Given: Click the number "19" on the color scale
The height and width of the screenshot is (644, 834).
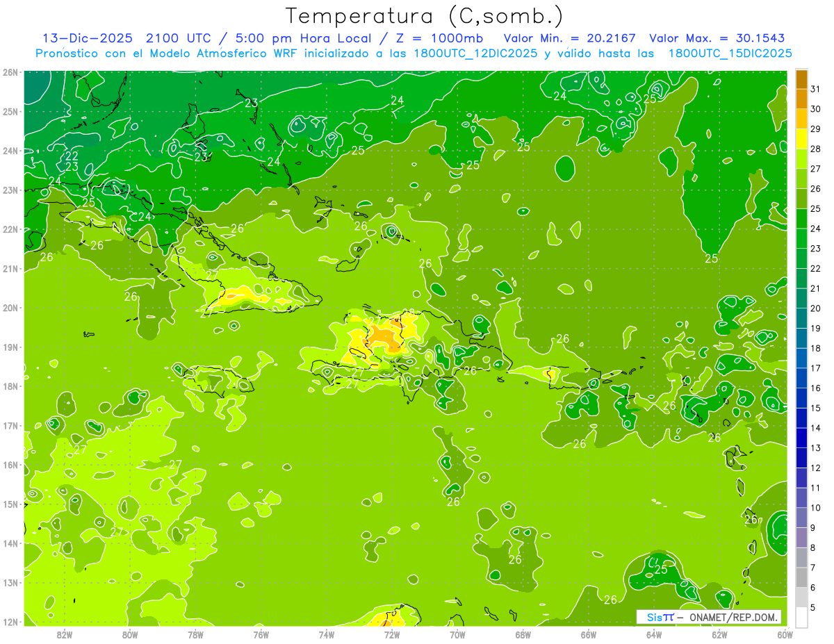Looking at the screenshot, I should [x=815, y=328].
